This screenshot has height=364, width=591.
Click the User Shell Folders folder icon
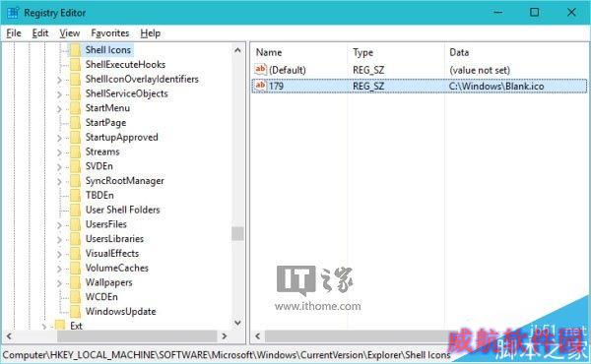point(76,210)
